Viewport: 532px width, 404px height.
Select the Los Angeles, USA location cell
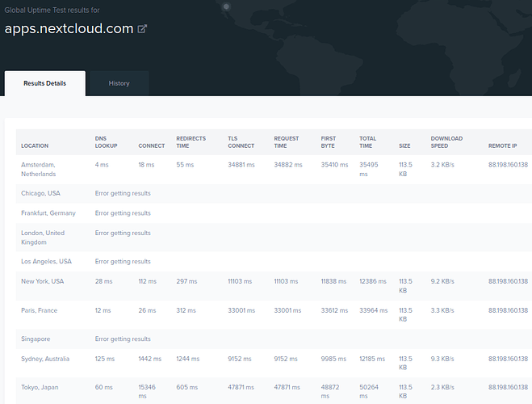[47, 261]
